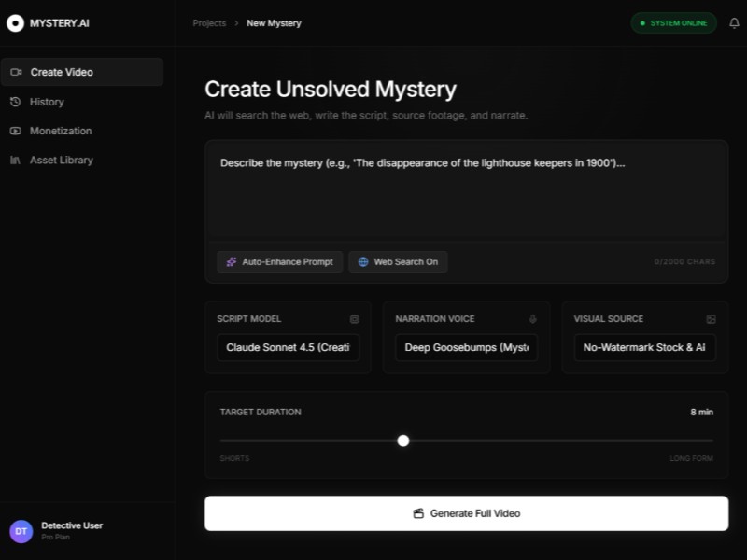
Task: Open the Monetization section
Action: (x=60, y=131)
